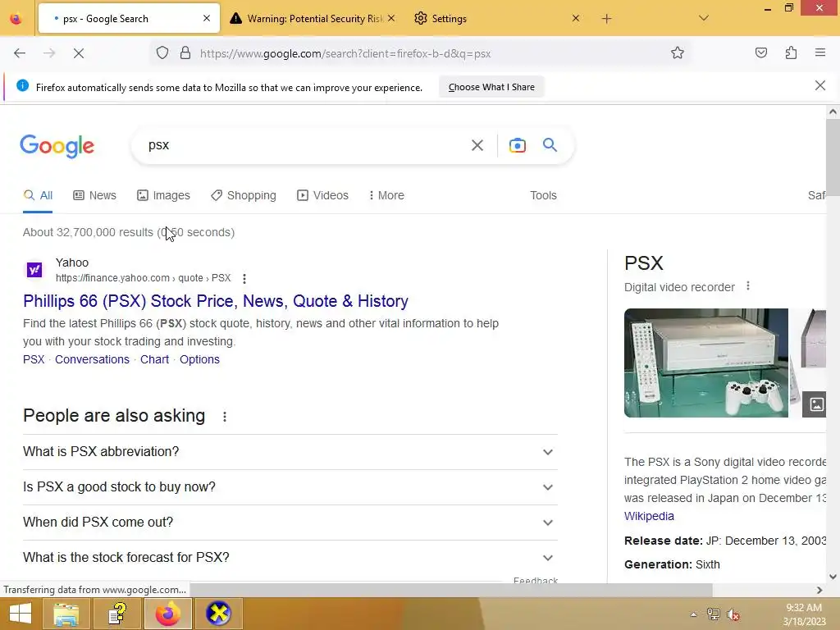Click the Yahoo favicon on the result

34,269
